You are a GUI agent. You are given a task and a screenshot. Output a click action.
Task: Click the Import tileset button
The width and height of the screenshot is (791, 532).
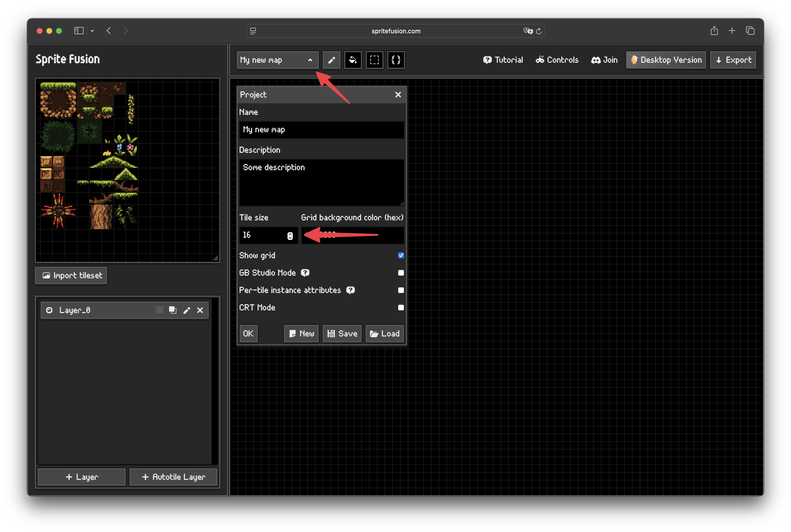[x=71, y=275]
